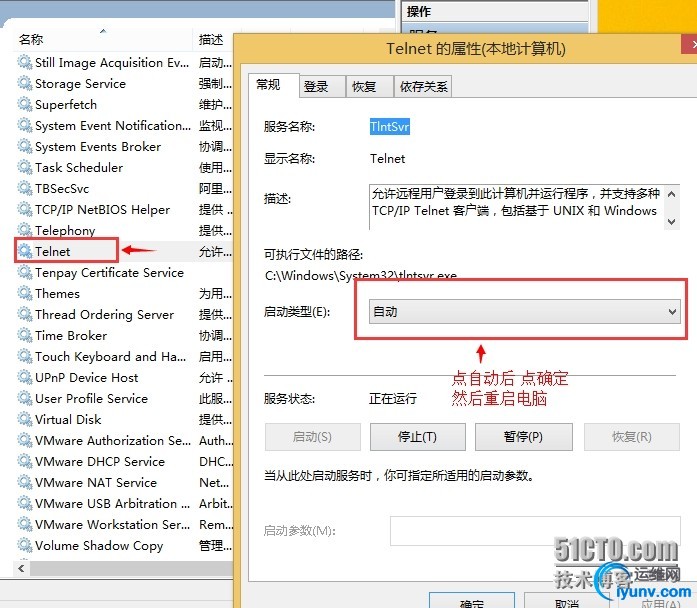This screenshot has height=608, width=697.
Task: Click the 启动(S) start button
Action: 312,437
